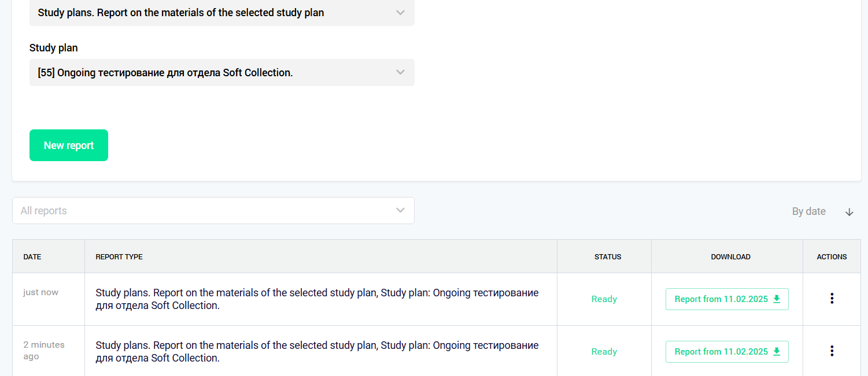Open three-dot actions menu for 'just now' report

[x=832, y=299]
